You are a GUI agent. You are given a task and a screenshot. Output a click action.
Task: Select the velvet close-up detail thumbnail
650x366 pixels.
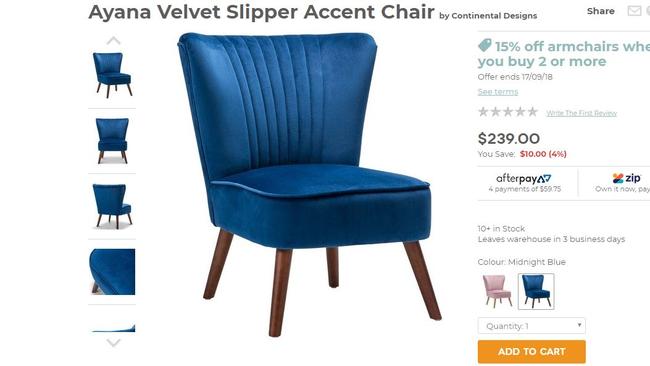[x=112, y=272]
